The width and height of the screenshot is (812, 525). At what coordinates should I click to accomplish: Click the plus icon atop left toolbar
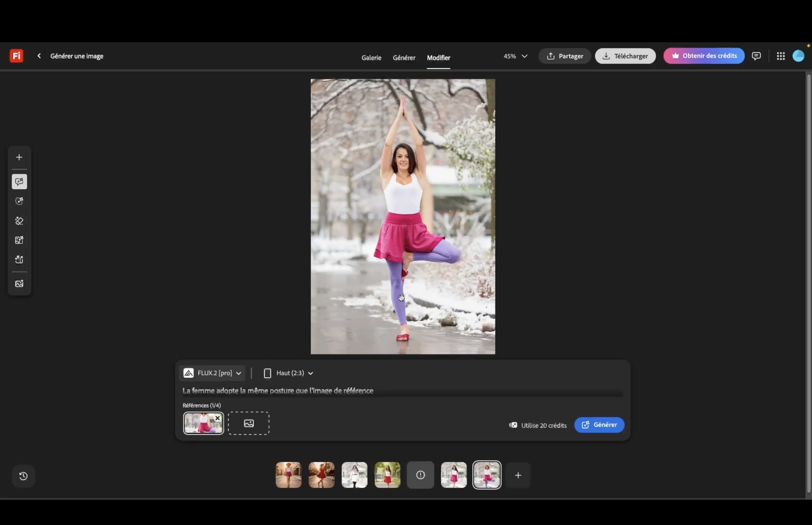[x=19, y=157]
